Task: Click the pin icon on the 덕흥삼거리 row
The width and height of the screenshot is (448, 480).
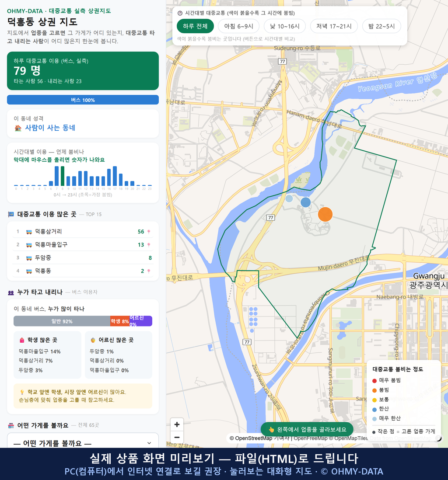Action: (x=149, y=232)
